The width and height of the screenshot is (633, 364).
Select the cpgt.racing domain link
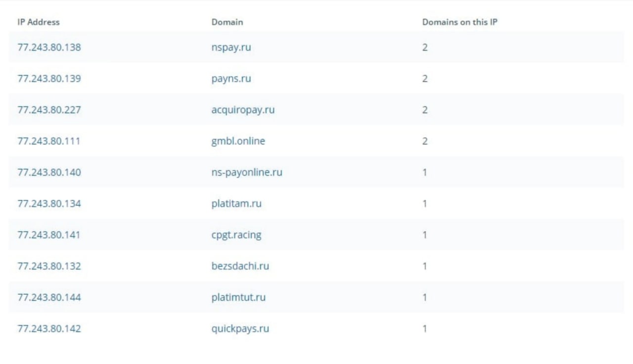pos(236,235)
